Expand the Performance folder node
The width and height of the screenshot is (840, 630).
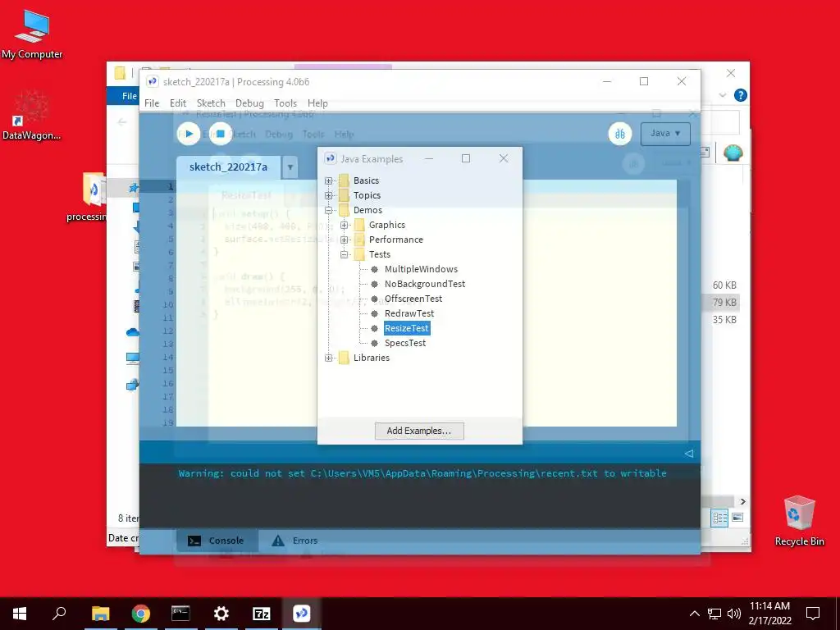coord(344,240)
